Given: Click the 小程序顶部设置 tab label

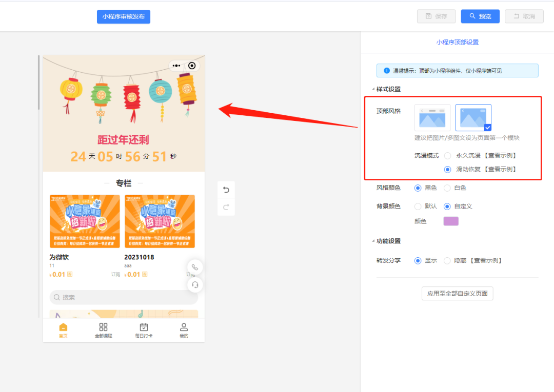Looking at the screenshot, I should (x=457, y=41).
